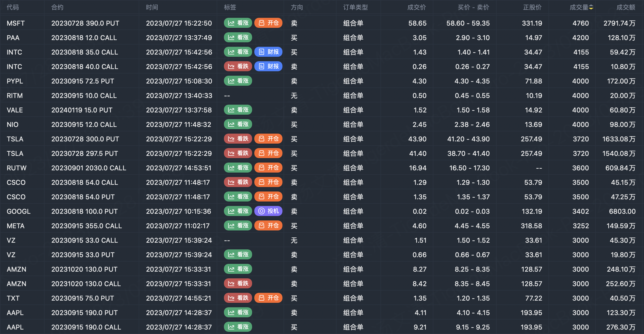Click the 开仓 tag on RUTW row
The width and height of the screenshot is (644, 334).
point(268,168)
